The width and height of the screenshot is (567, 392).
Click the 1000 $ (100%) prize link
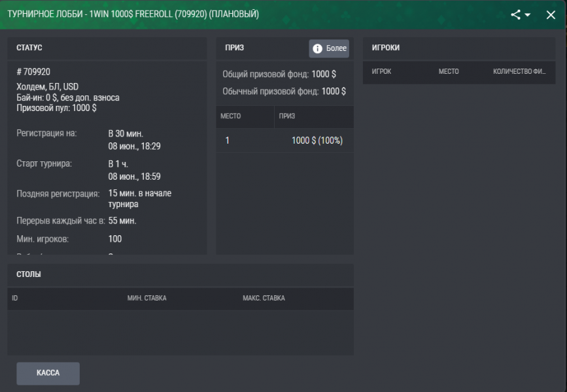tap(316, 140)
